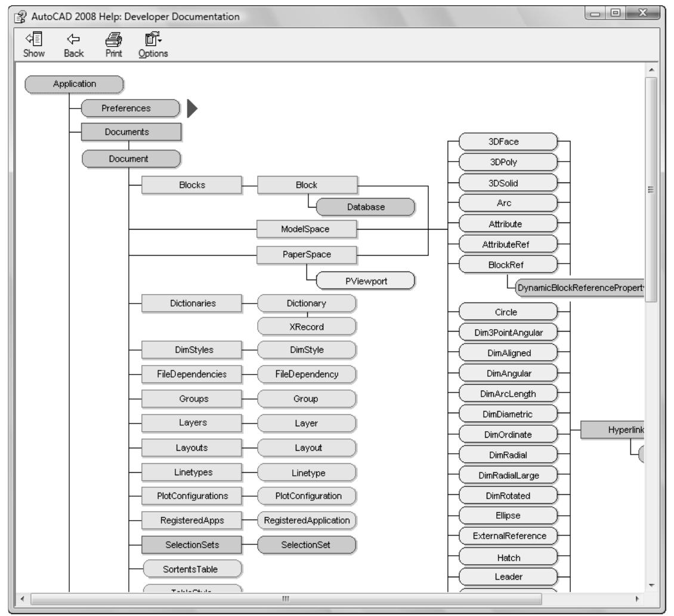The height and width of the screenshot is (616, 674).
Task: Click the DynamicBlockReferenceProperty node
Action: 580,287
